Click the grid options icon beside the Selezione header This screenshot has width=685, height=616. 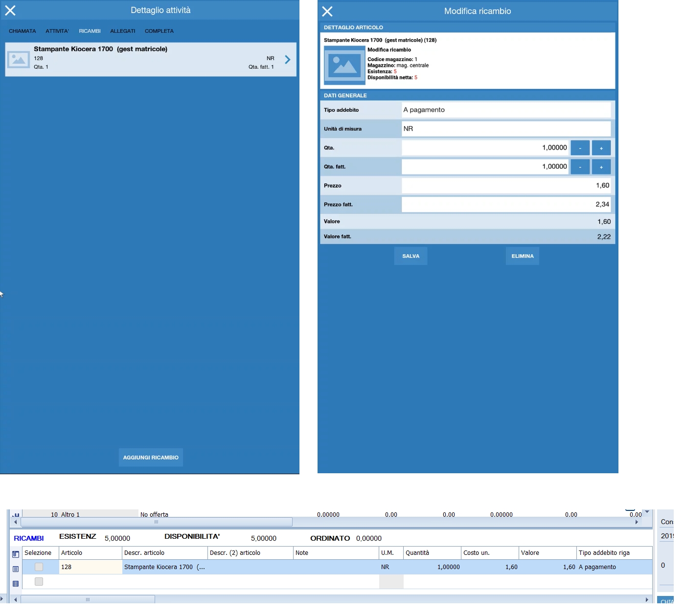(x=16, y=554)
